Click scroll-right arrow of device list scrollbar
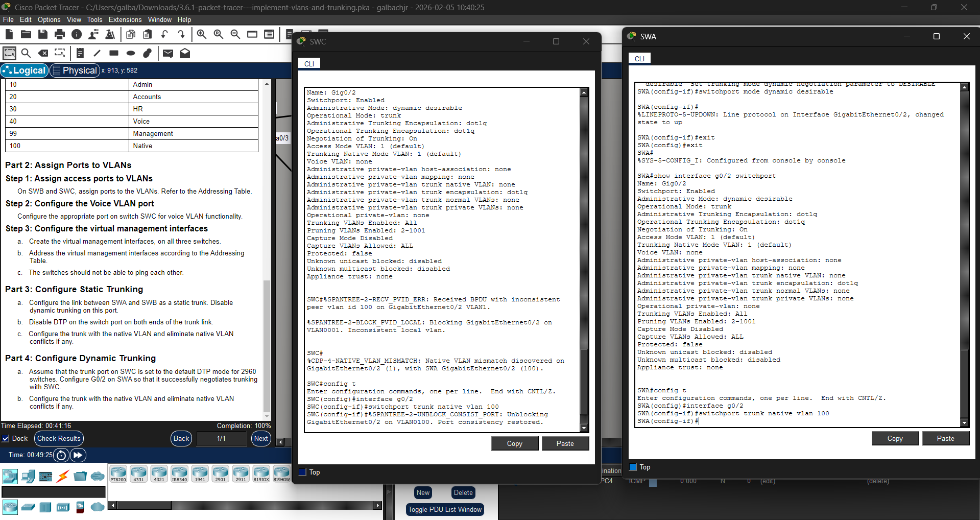Screen dimensions: 980x520 [377, 506]
